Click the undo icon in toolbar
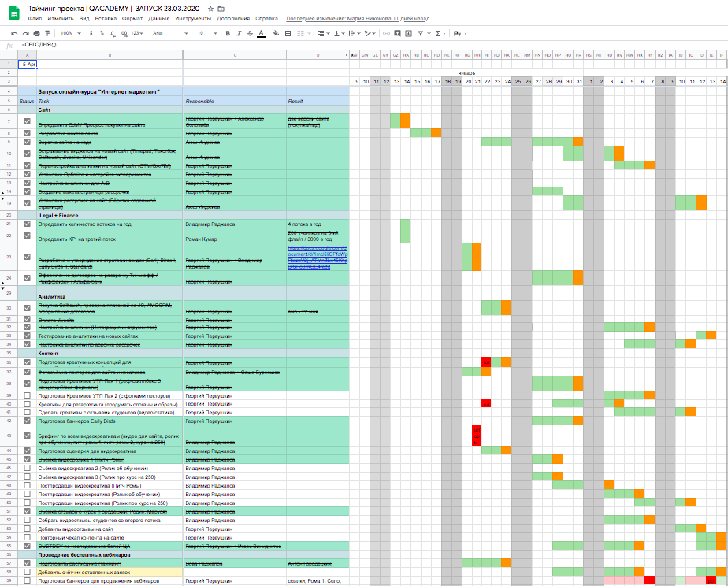This screenshot has width=728, height=586. point(14,33)
